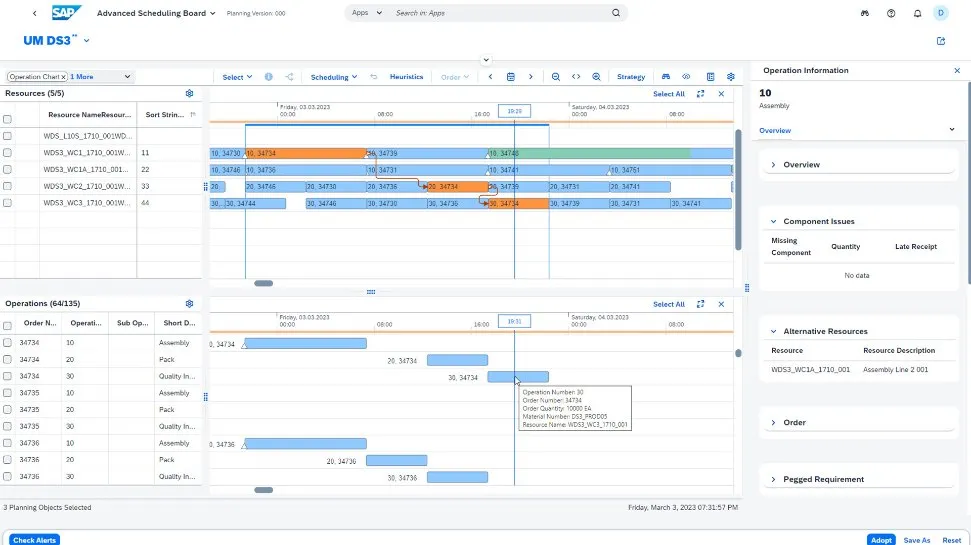Click the Operations table settings gear
Viewport: 971px width, 545px height.
189,303
